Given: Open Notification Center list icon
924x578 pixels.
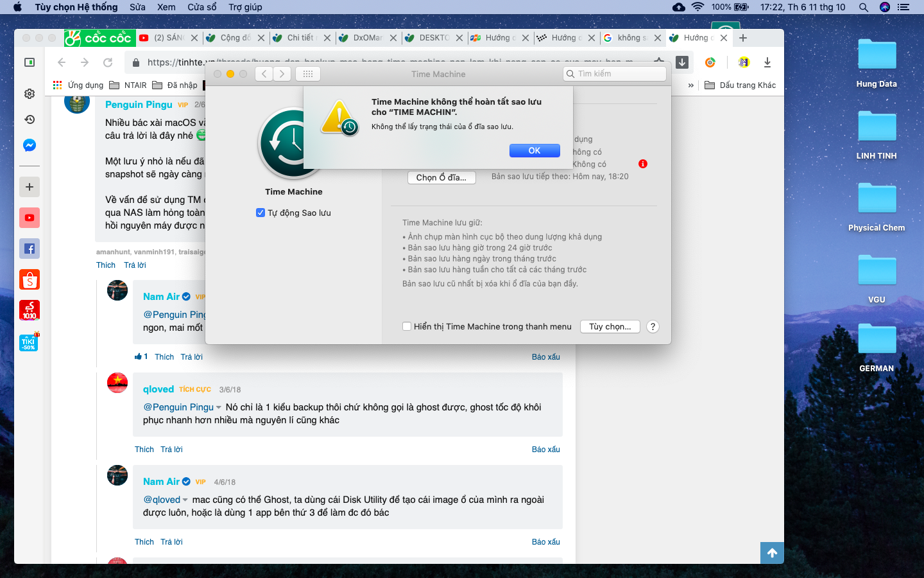Looking at the screenshot, I should click(x=903, y=7).
